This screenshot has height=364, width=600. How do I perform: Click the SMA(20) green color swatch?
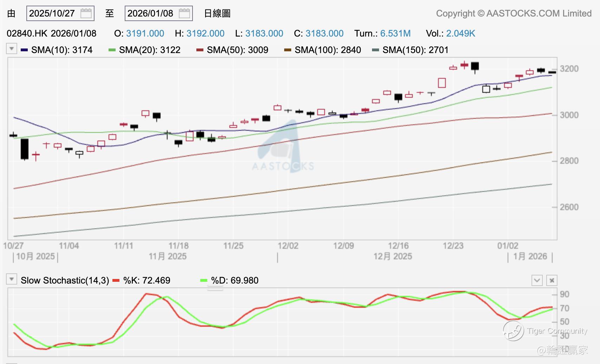click(x=112, y=50)
